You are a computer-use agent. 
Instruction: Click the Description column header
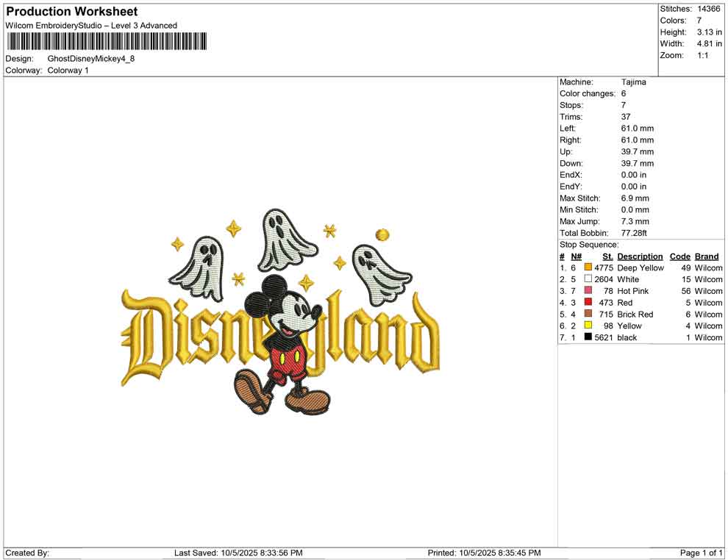pyautogui.click(x=640, y=256)
